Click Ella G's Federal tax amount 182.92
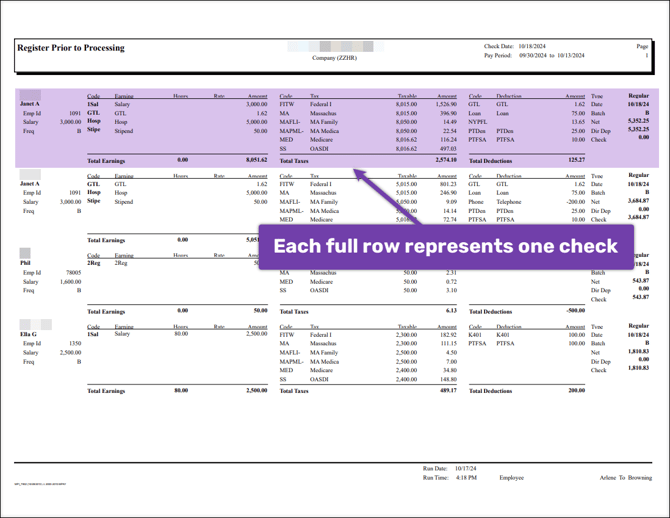Viewport: 670px width, 518px height. 449,335
